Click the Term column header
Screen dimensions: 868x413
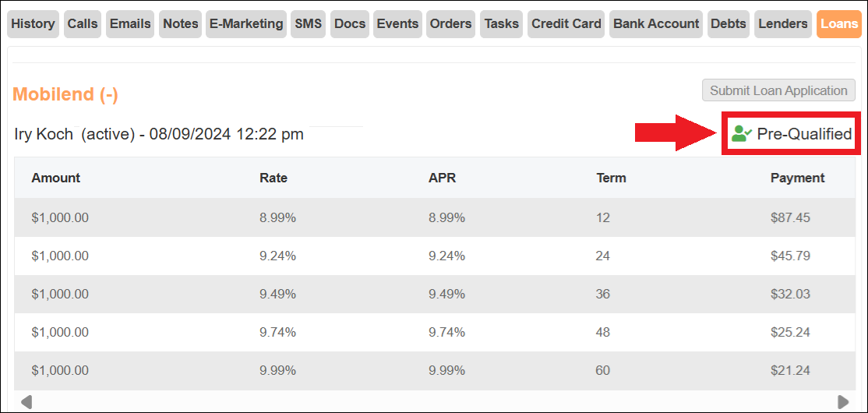click(x=611, y=178)
